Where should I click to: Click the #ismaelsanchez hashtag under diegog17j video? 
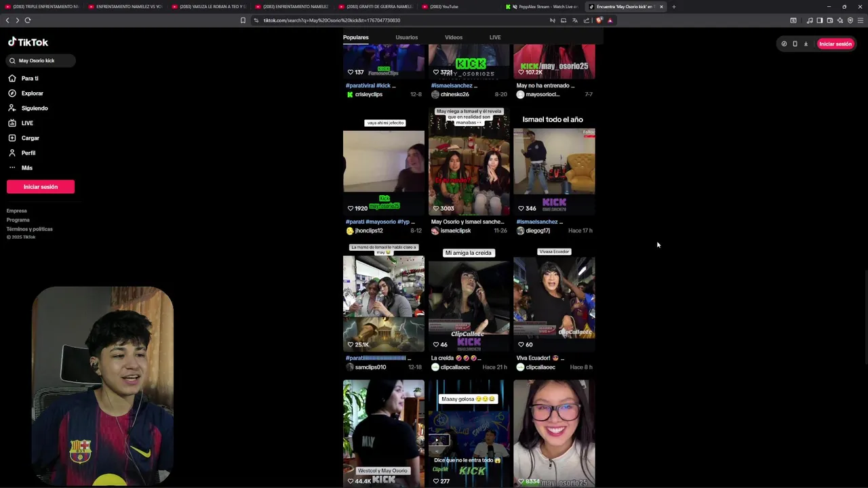(538, 222)
